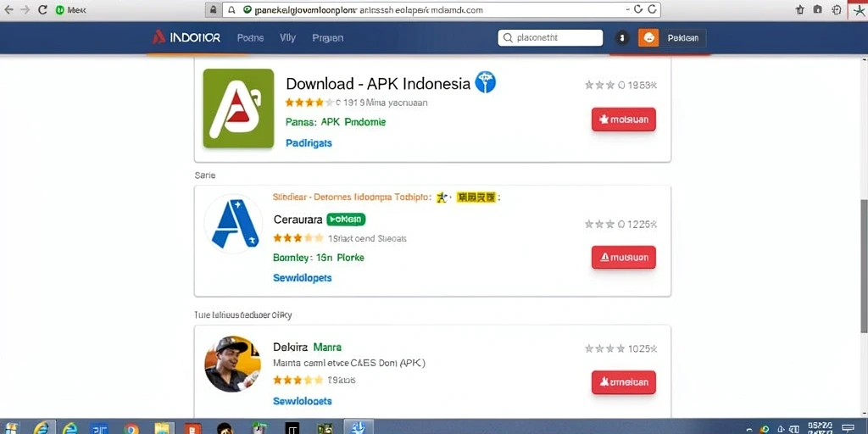Follow the Padirigats link
This screenshot has height=434, width=868.
309,142
